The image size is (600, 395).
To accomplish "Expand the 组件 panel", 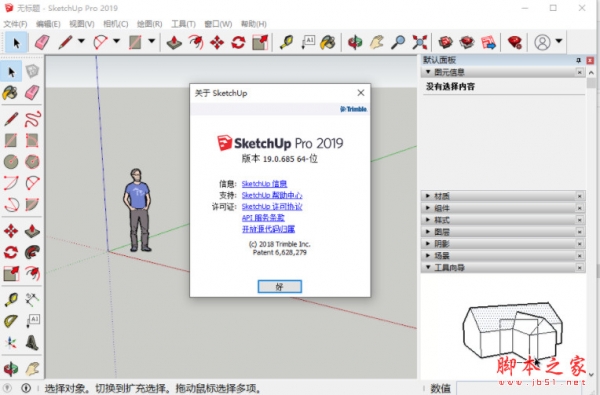I will (x=503, y=208).
